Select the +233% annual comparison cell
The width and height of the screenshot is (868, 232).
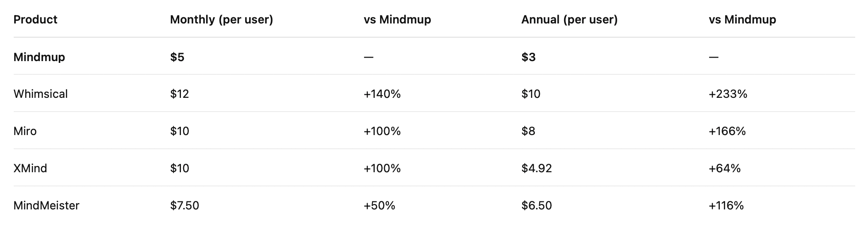728,94
